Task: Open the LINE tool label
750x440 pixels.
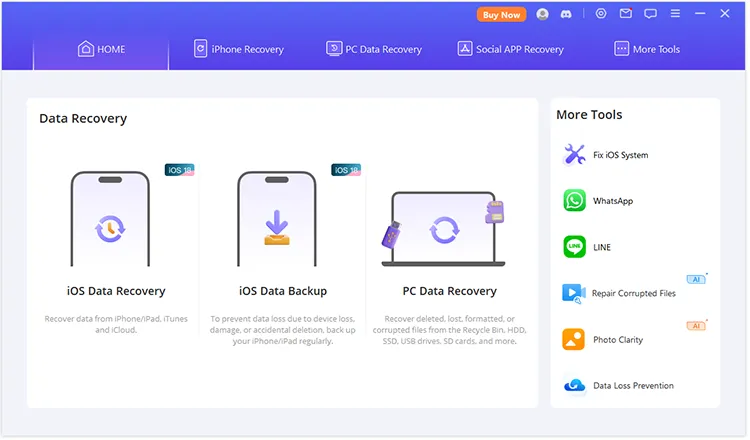Action: coord(602,247)
